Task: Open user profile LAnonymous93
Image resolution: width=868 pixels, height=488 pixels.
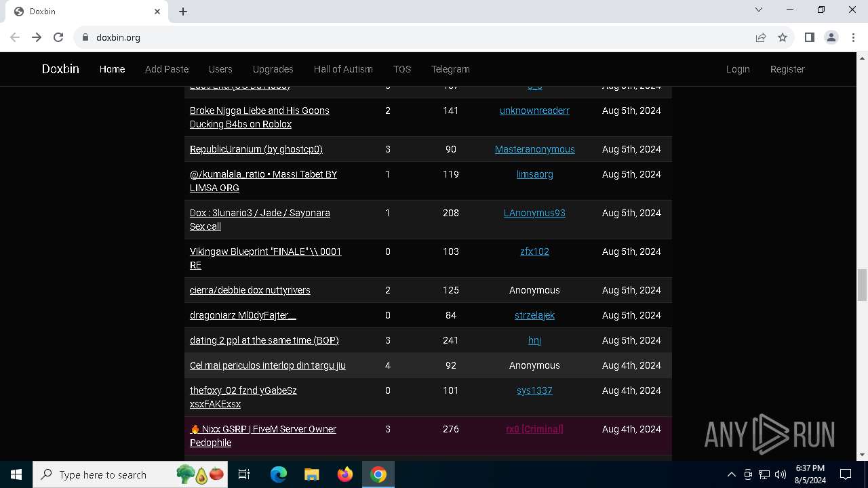Action: pyautogui.click(x=534, y=213)
